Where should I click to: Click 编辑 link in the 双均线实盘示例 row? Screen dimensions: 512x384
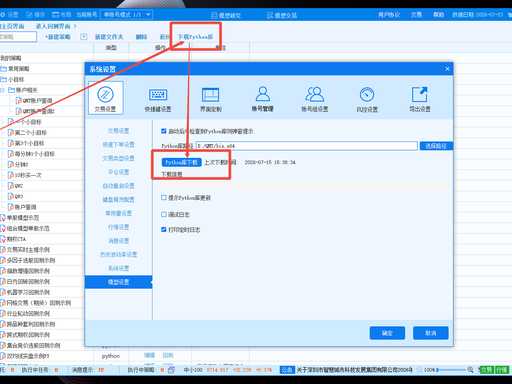(x=149, y=355)
